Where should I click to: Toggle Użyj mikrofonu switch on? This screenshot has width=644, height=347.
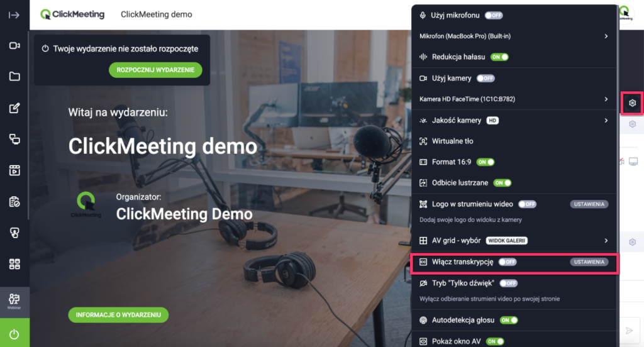(x=494, y=16)
